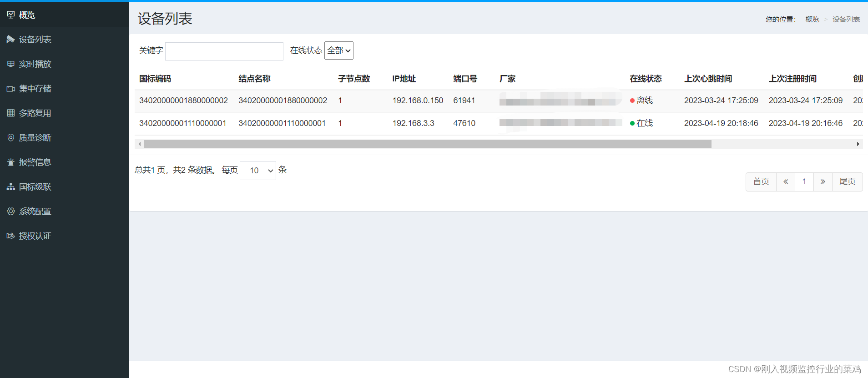Go to 集中存储 menu entry

tap(65, 89)
